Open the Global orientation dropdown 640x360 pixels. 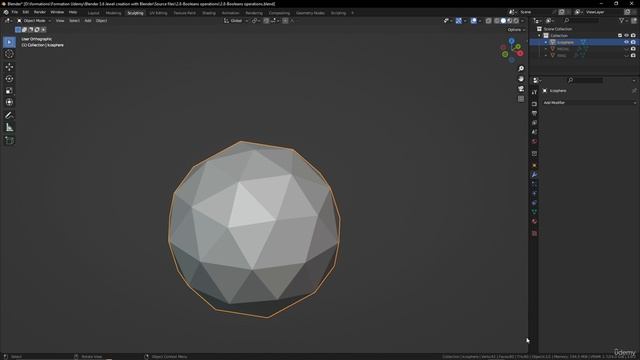click(x=236, y=20)
